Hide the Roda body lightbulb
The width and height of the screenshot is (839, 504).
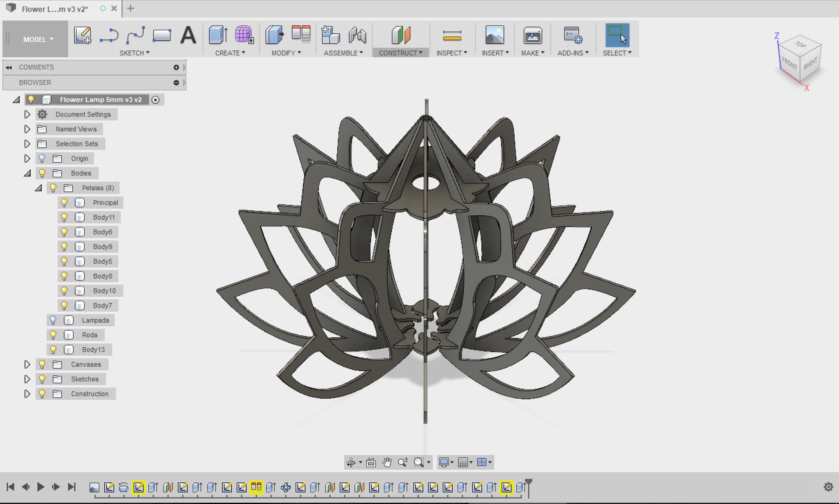tap(53, 335)
